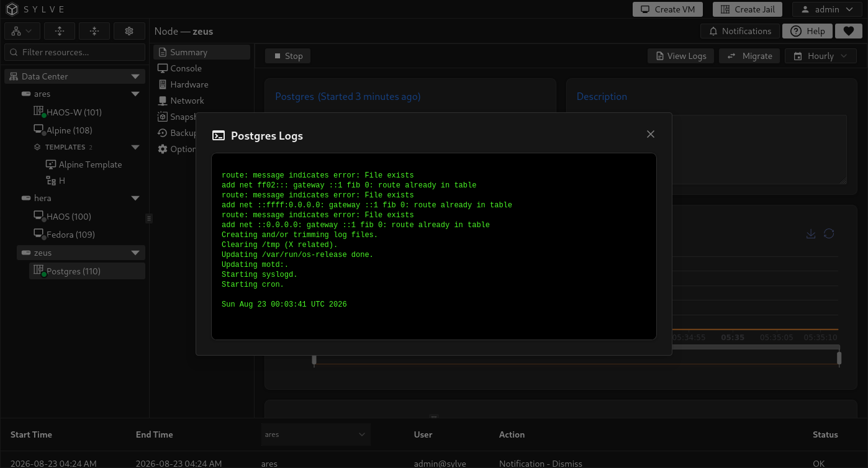Open the ares node filter dropdown
868x468 pixels.
pos(315,434)
